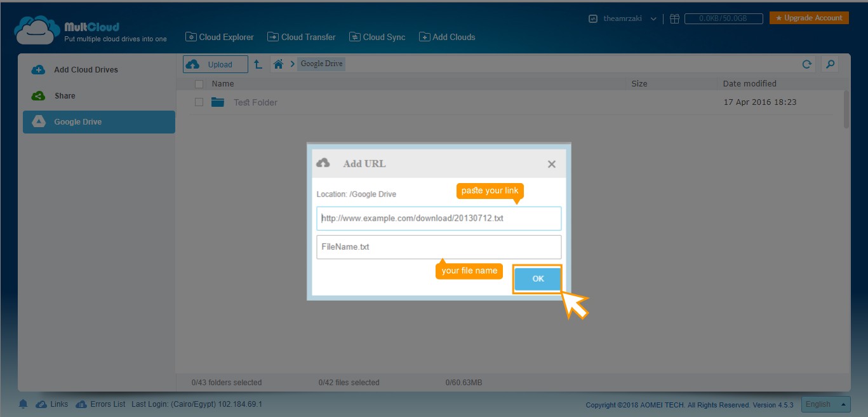The image size is (868, 417).
Task: Check the Test Folder checkbox
Action: coord(199,102)
